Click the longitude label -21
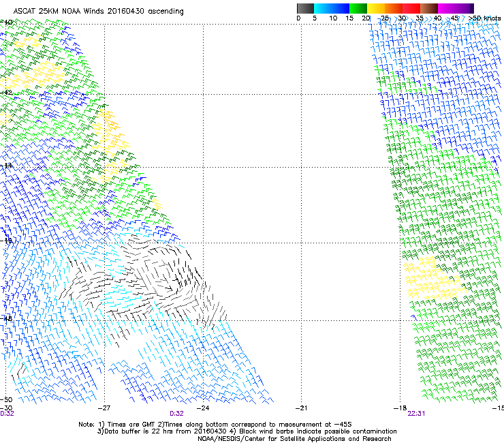Viewport: 504px width, 443px height. tap(301, 408)
